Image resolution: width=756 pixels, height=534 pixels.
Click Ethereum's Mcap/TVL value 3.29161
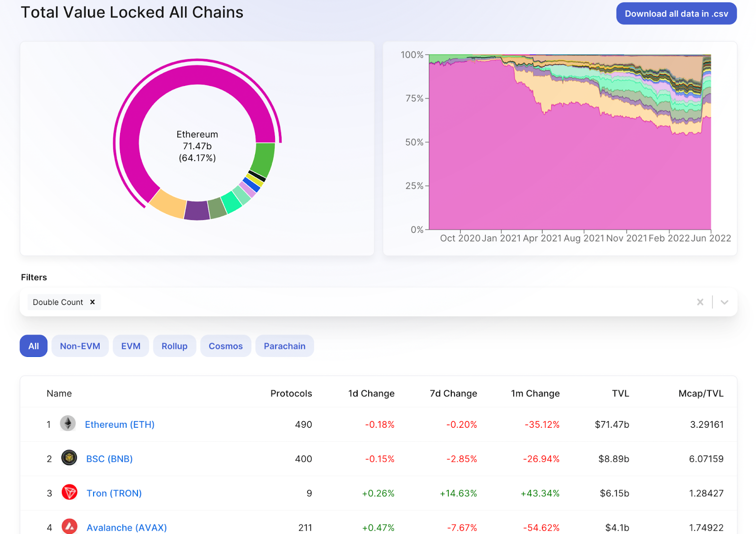tap(707, 424)
